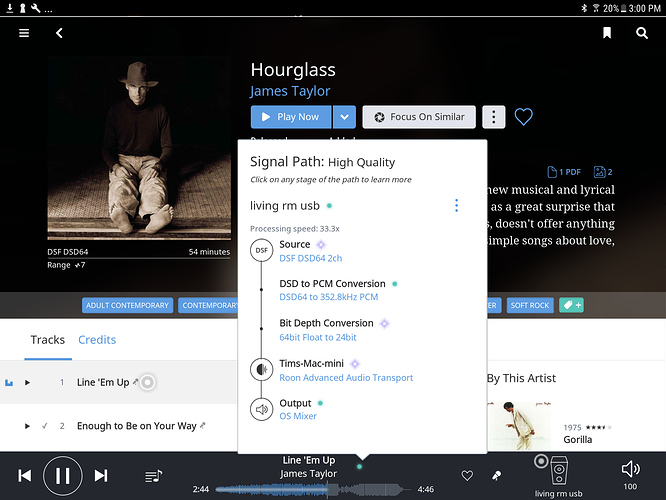Select the Adult Contemporary genre tag
666x500 pixels.
127,305
